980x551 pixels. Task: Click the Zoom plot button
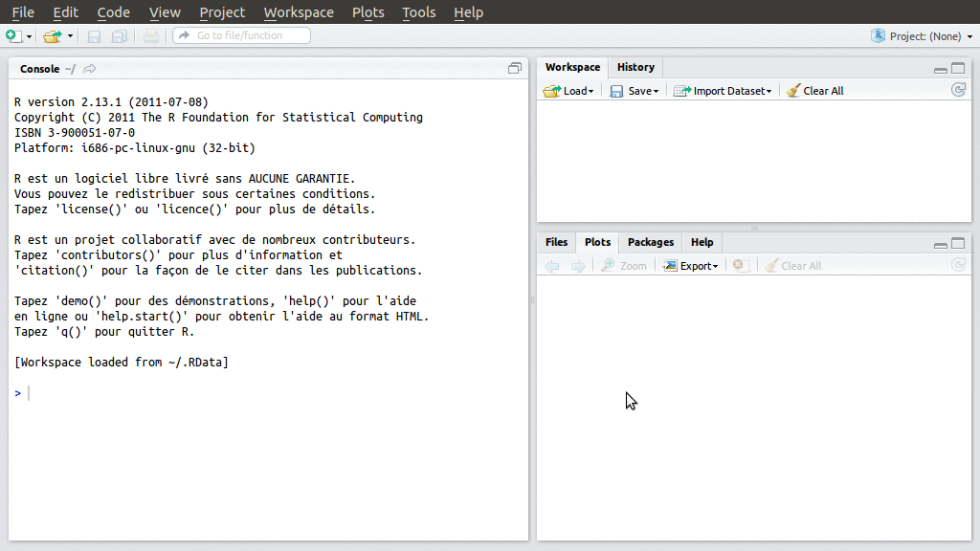coord(624,266)
